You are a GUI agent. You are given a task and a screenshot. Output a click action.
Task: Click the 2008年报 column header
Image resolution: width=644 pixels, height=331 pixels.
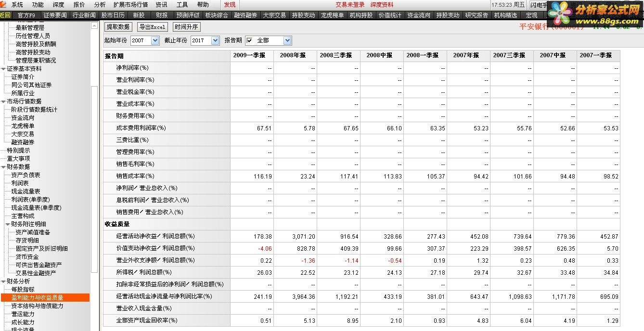click(x=295, y=56)
